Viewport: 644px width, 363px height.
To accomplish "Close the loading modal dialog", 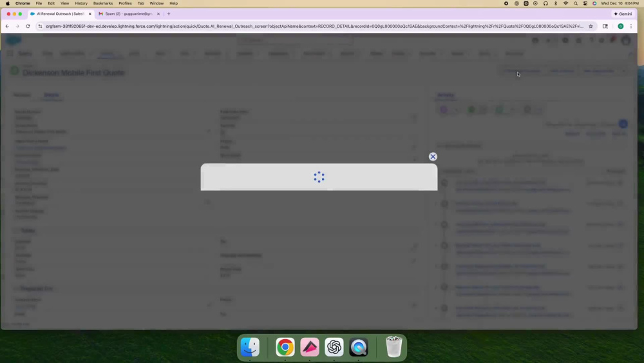I will click(x=433, y=157).
